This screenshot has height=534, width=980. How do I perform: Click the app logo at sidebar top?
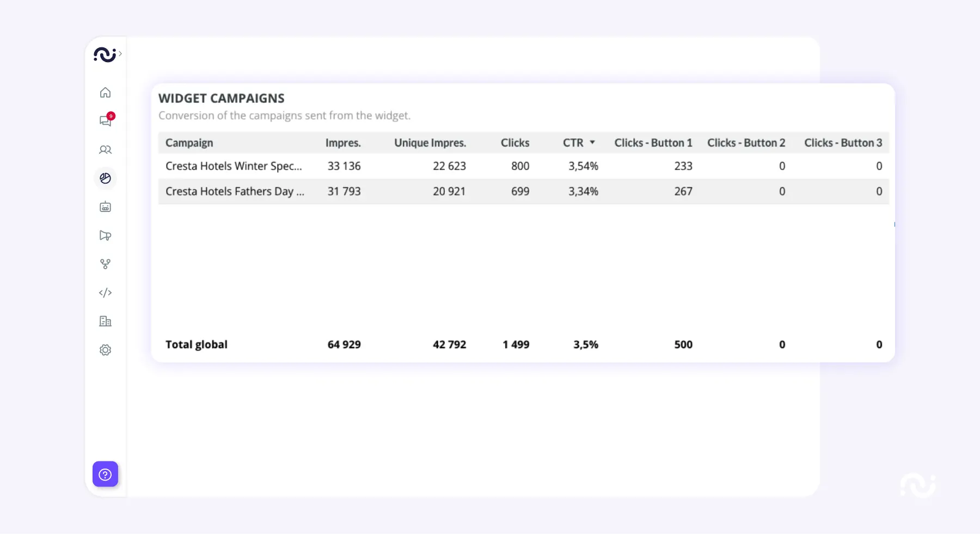[x=106, y=54]
